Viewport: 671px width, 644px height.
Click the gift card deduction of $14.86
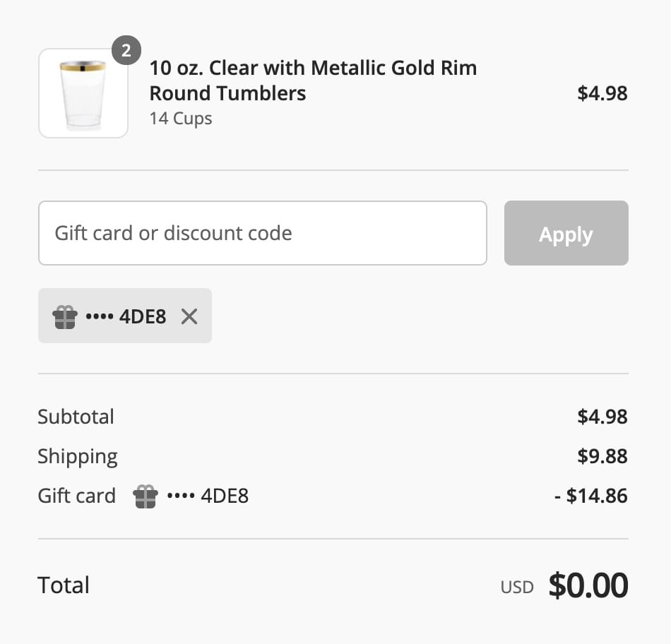pos(591,496)
